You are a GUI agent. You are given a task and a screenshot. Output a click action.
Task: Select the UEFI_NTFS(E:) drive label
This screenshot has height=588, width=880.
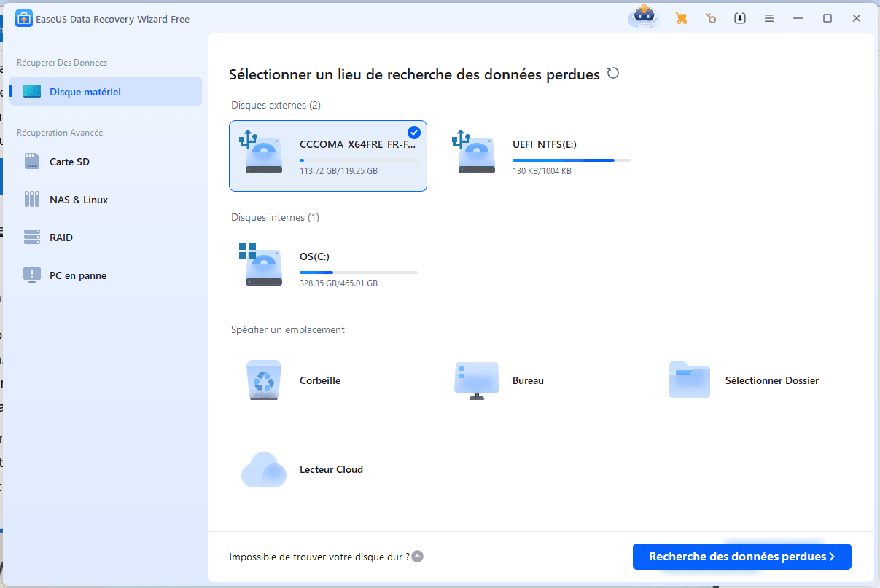[x=545, y=144]
